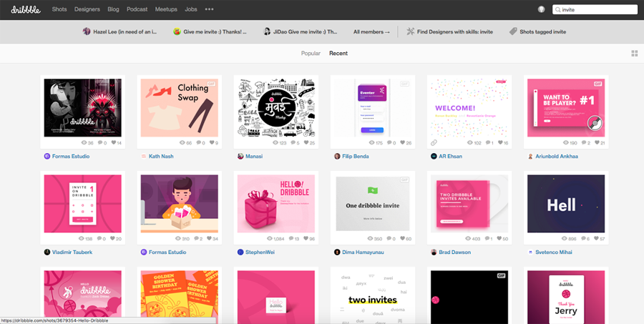644x324 pixels.
Task: Click the All members arrow link
Action: click(x=372, y=31)
